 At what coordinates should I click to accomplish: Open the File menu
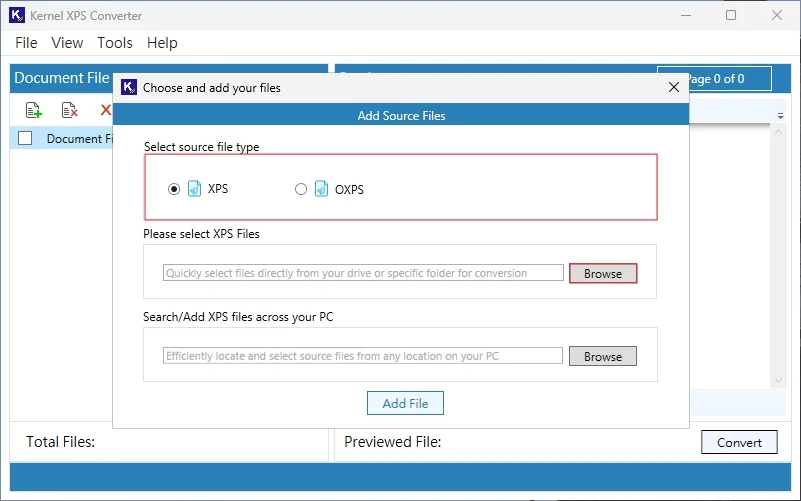tap(26, 43)
